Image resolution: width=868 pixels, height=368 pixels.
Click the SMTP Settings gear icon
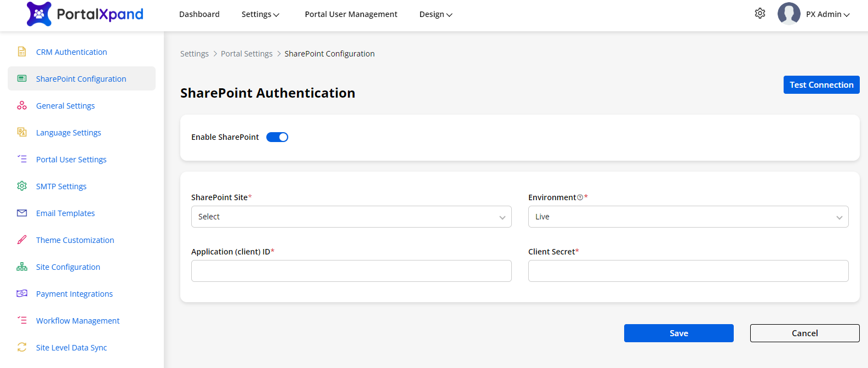22,186
